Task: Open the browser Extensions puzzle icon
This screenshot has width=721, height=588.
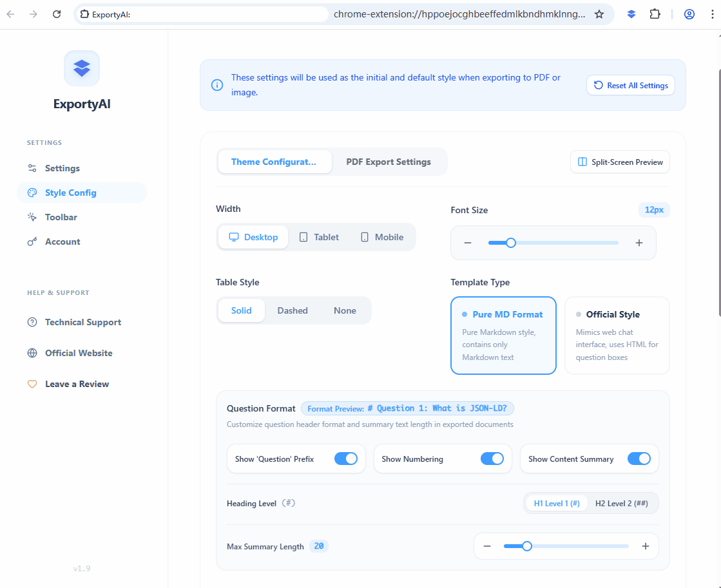Action: 655,14
